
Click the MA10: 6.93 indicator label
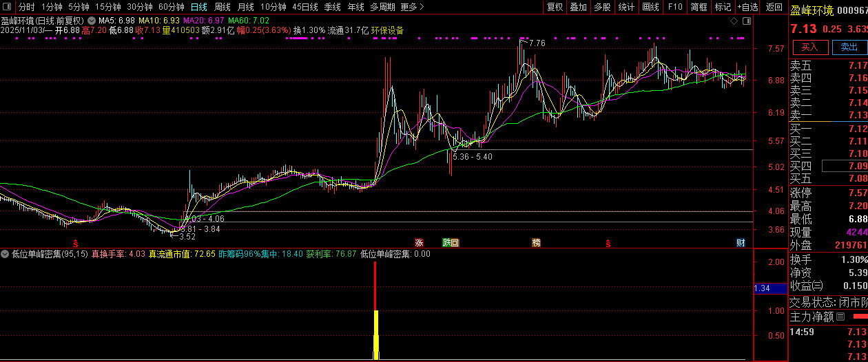tap(159, 21)
